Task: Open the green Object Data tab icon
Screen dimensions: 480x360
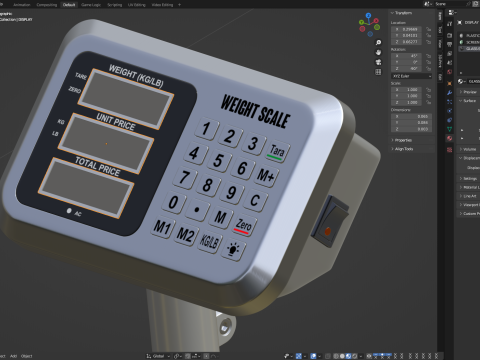Action: click(450, 129)
